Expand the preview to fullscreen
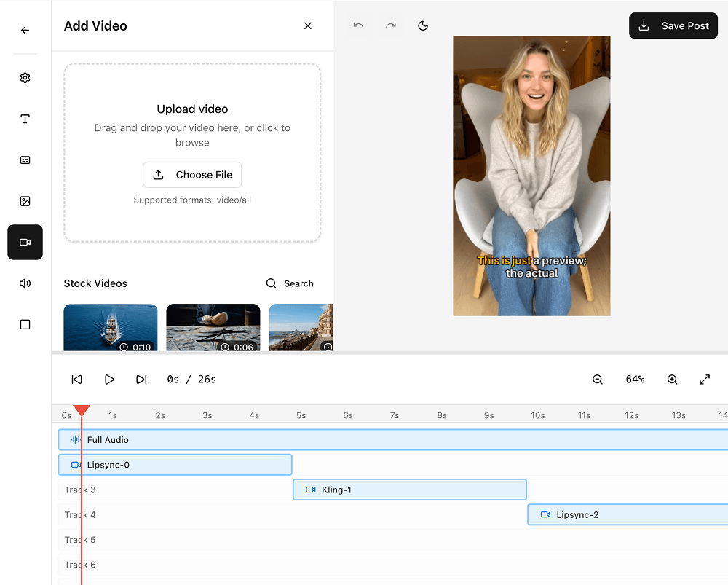The image size is (728, 585). [704, 379]
